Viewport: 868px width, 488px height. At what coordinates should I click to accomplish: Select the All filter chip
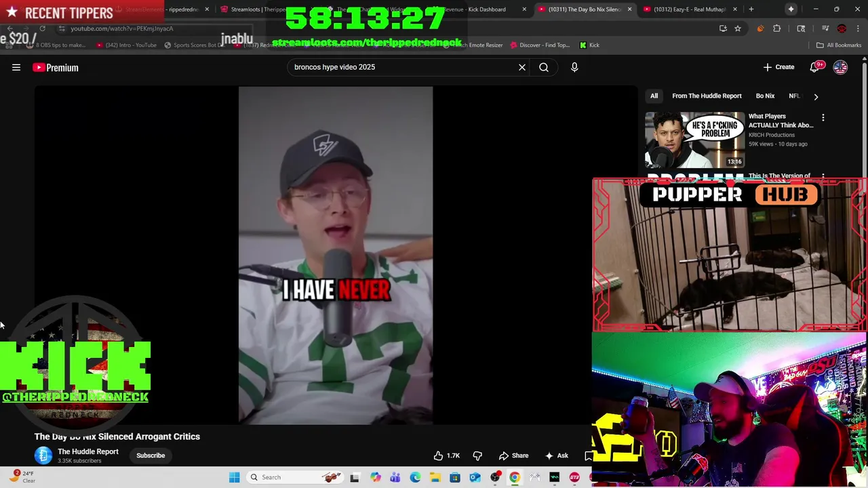tap(654, 96)
